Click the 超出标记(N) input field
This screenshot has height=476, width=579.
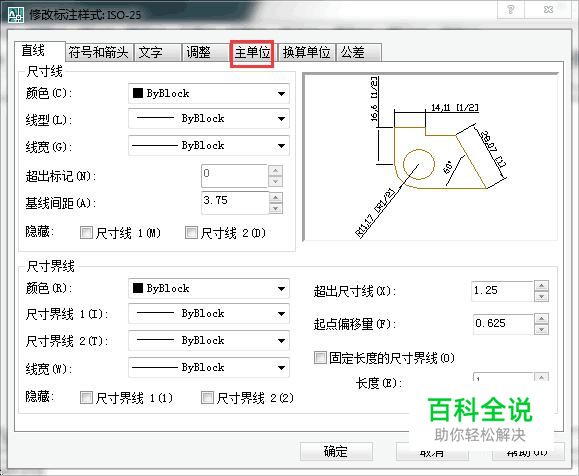coord(234,176)
